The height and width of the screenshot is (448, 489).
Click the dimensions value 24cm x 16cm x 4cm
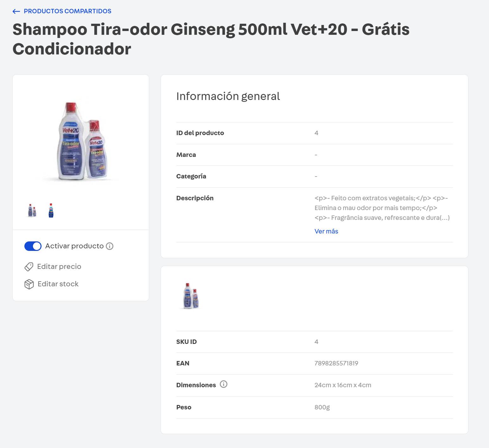(343, 385)
